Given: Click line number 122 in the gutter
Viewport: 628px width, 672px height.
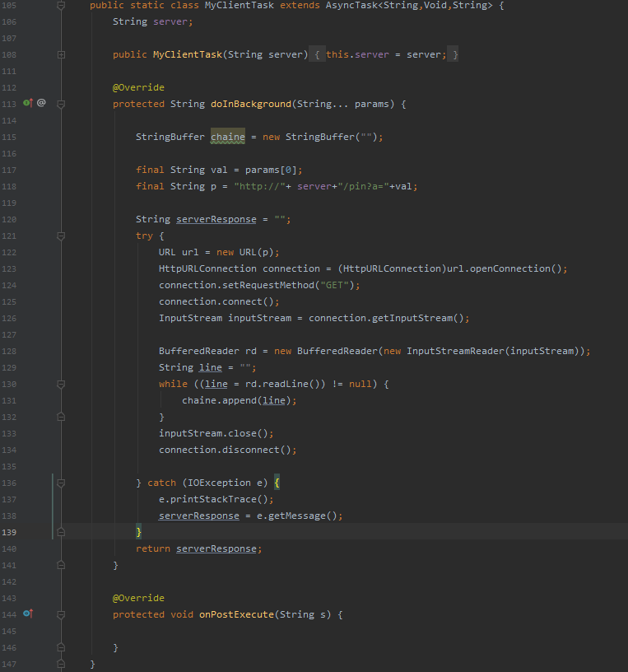Looking at the screenshot, I should tap(10, 252).
